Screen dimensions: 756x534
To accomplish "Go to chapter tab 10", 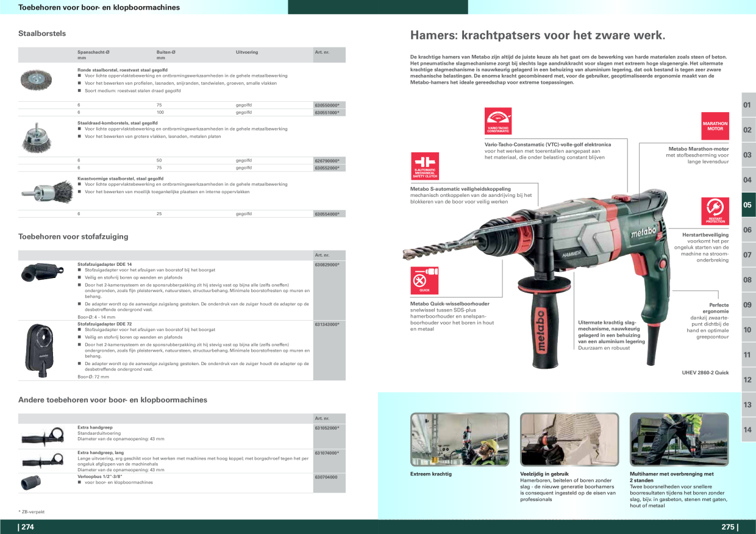I will click(x=747, y=330).
